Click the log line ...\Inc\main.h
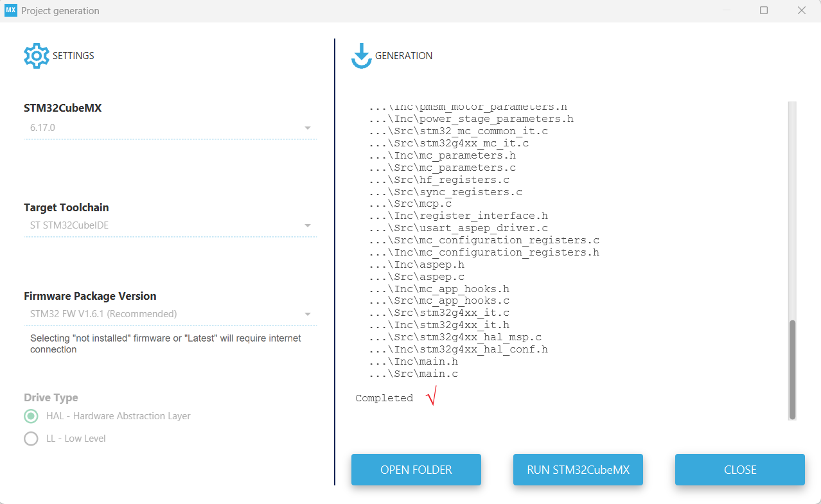821x504 pixels. pos(414,361)
